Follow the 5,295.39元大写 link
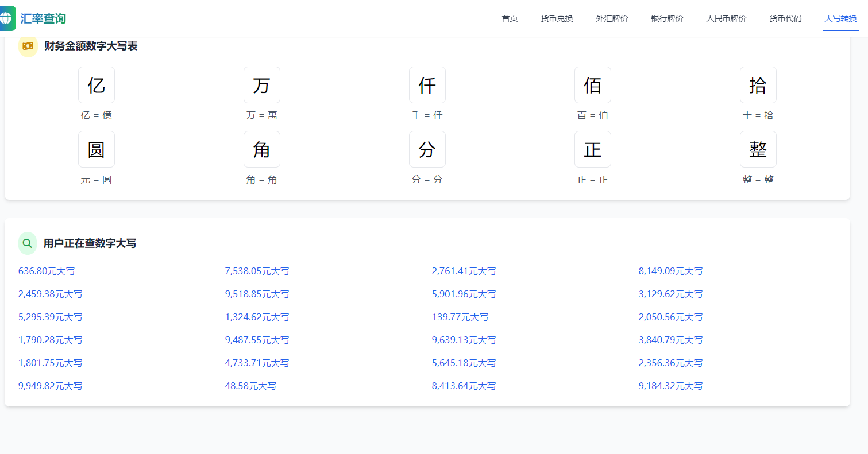This screenshot has width=868, height=454. tap(51, 317)
